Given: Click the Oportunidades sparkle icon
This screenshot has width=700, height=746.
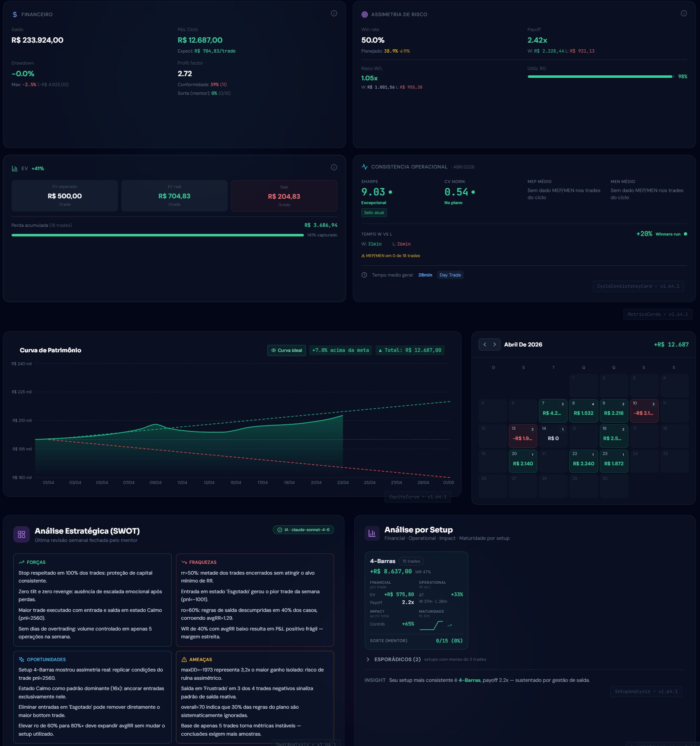Looking at the screenshot, I should coord(22,659).
